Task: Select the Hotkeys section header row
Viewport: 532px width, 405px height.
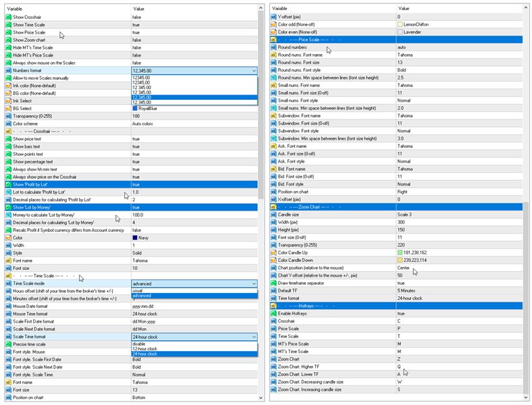Action: tap(396, 306)
